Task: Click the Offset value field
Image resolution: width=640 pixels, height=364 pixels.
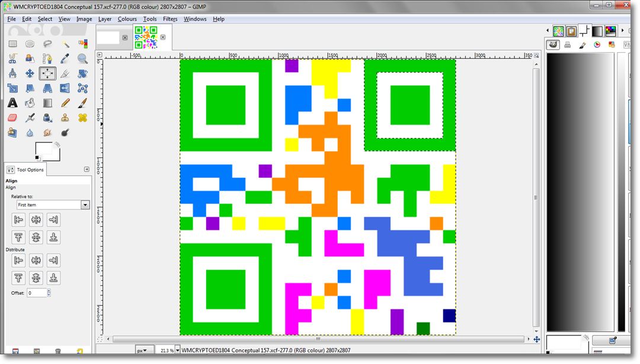Action: (37, 292)
